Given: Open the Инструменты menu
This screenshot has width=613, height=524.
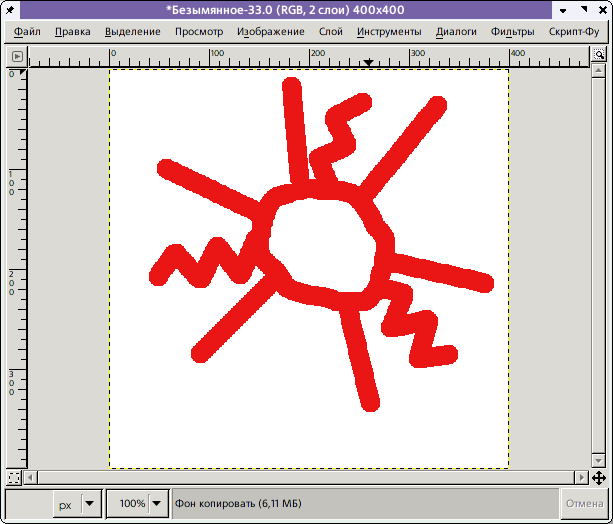Looking at the screenshot, I should [389, 31].
